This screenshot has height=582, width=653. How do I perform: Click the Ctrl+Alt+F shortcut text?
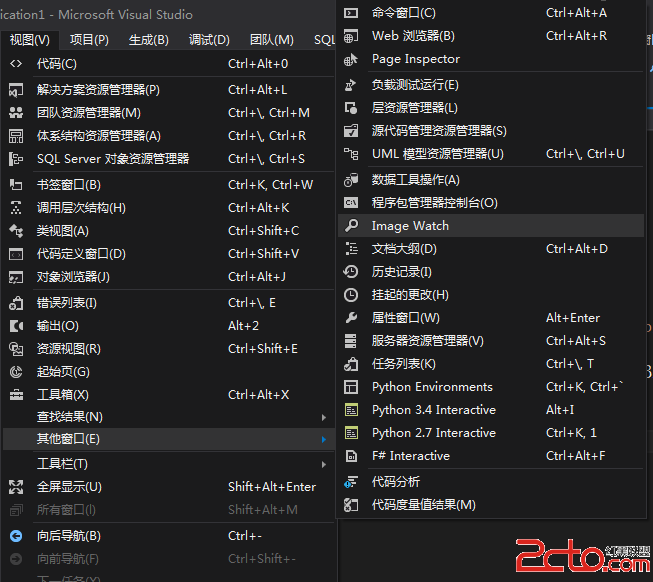pos(576,456)
